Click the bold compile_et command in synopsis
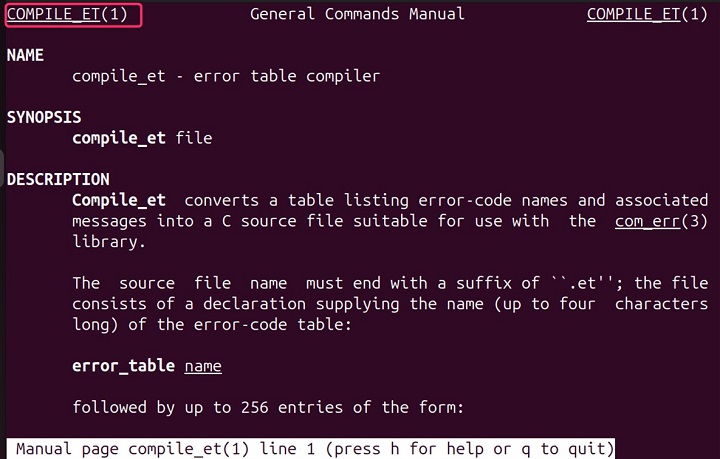Screen dimensions: 720x459 pos(119,138)
